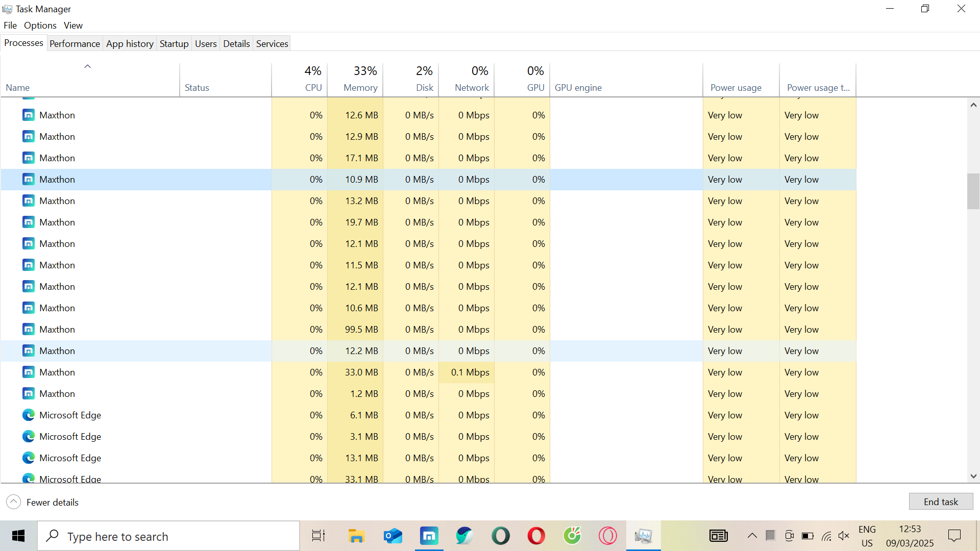Switch to the Users tab

[x=206, y=44]
